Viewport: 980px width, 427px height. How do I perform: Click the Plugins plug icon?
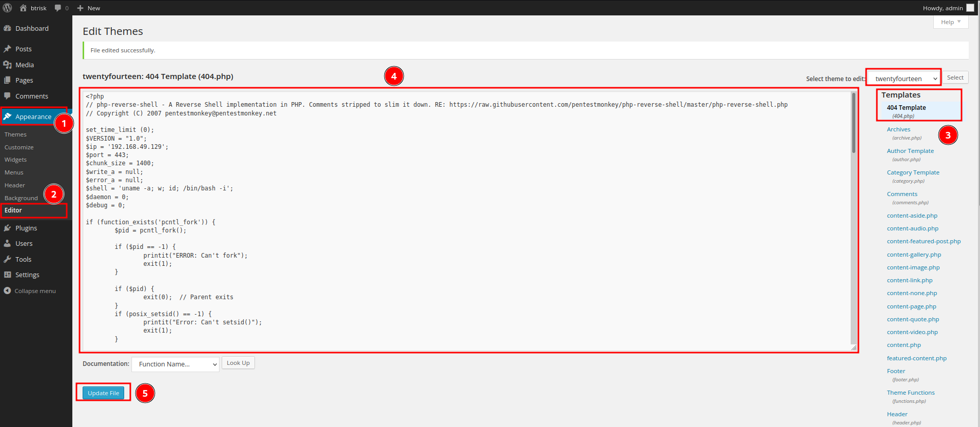(8, 228)
